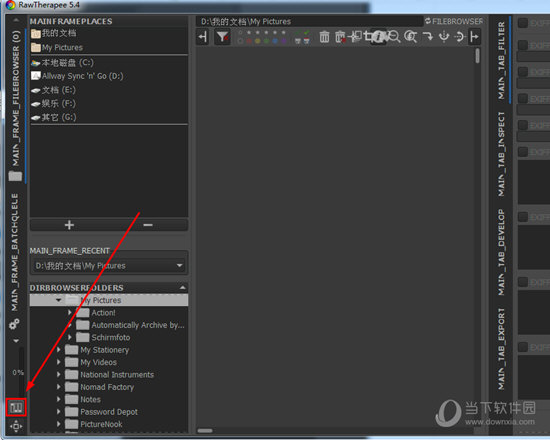Filter by the 'recently saved' icon with red top
The image size is (550, 440).
(307, 41)
